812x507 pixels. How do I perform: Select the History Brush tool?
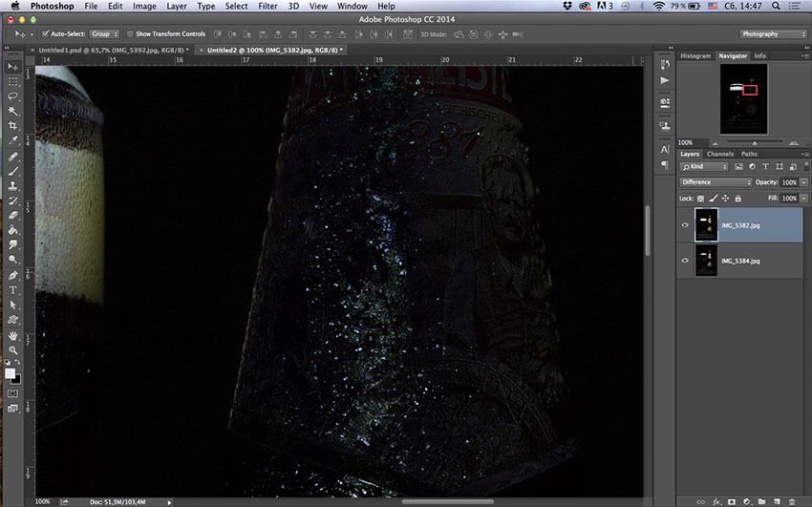[13, 201]
